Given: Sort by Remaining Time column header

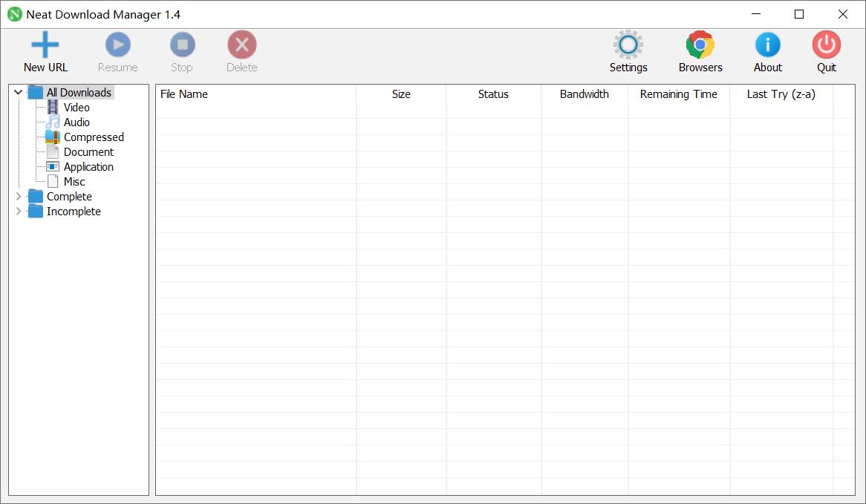Looking at the screenshot, I should pyautogui.click(x=679, y=94).
